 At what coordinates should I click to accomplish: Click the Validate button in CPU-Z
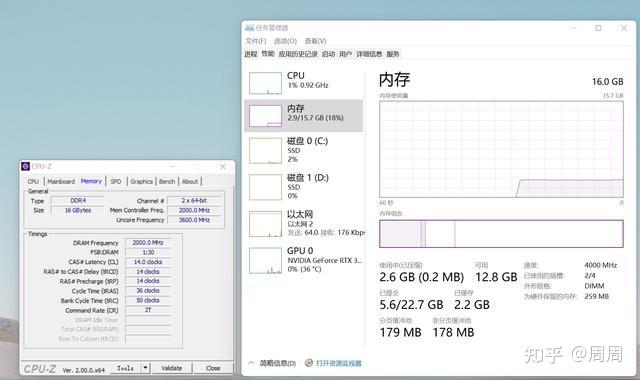coord(171,368)
